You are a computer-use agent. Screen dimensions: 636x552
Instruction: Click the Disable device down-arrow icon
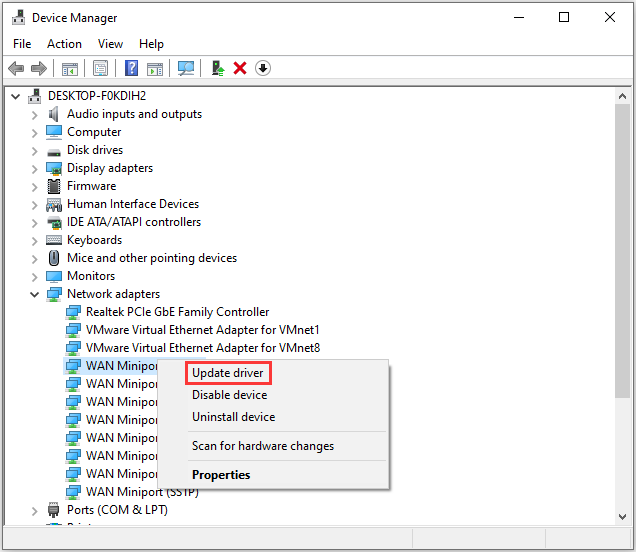click(263, 68)
